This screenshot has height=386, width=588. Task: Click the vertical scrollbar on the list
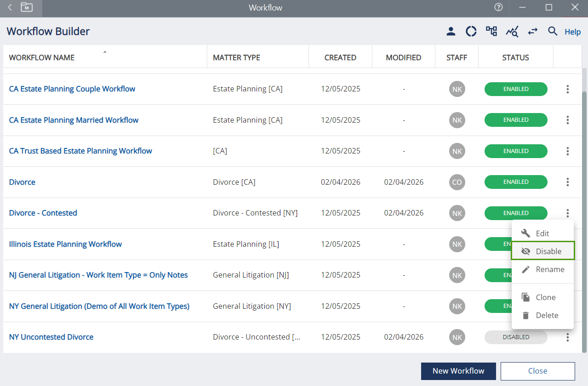click(584, 221)
